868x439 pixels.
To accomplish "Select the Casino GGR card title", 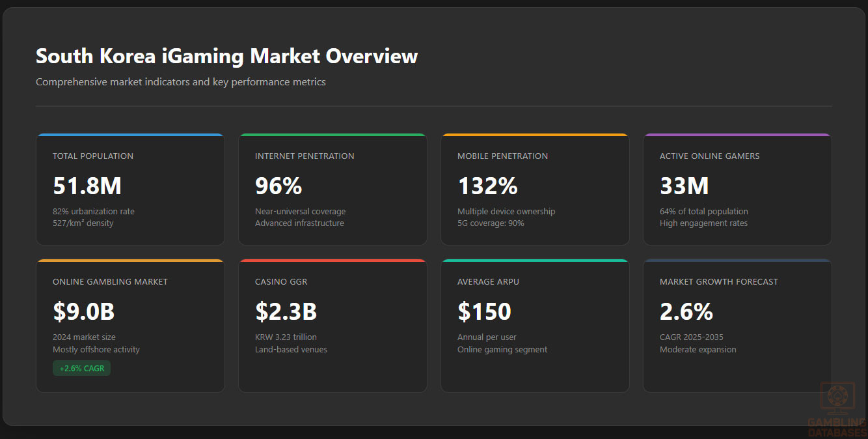I will point(281,282).
